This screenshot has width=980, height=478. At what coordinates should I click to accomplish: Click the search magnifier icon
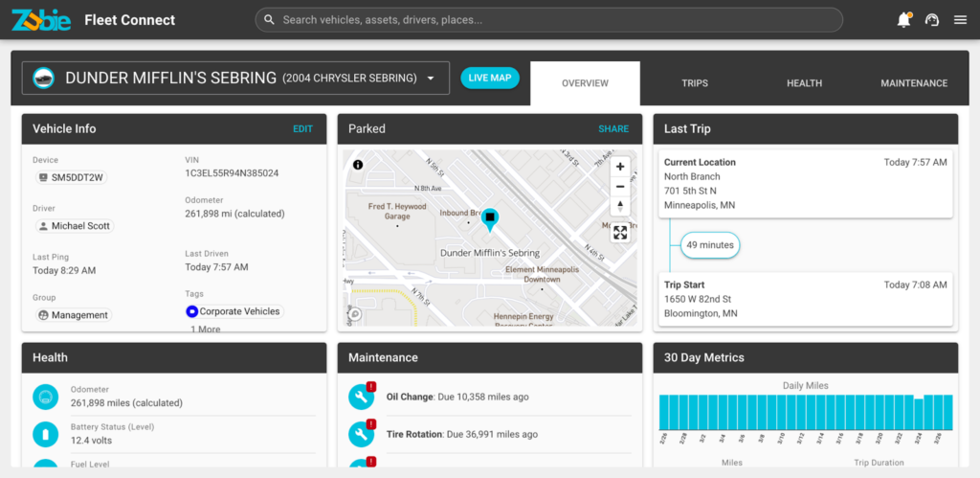(269, 20)
